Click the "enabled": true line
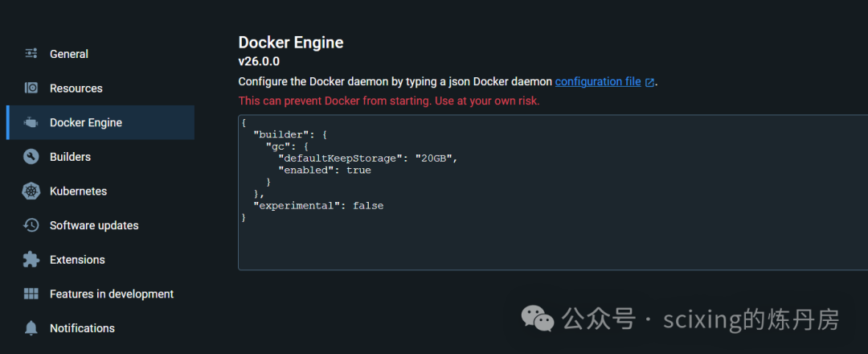The height and width of the screenshot is (354, 868). [325, 170]
